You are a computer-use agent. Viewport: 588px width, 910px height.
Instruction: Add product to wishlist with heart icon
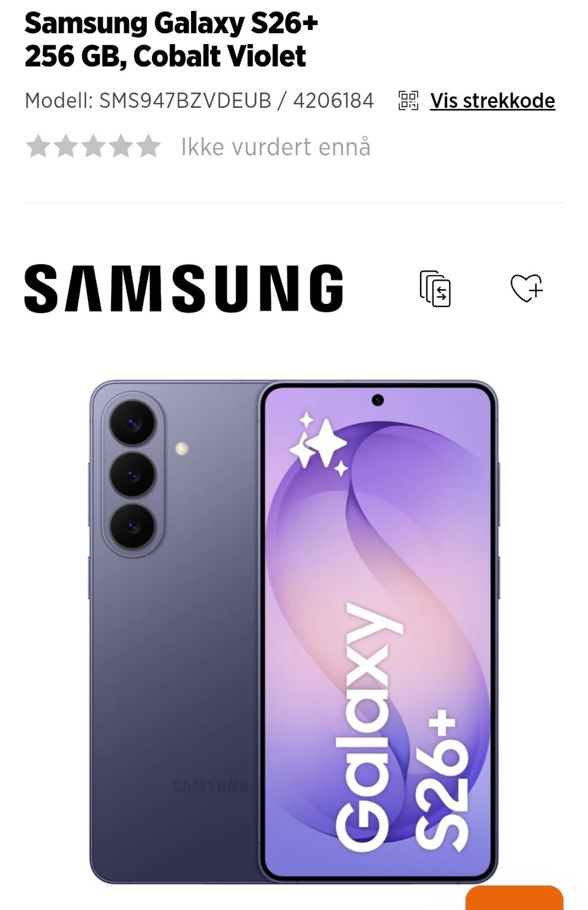click(527, 287)
